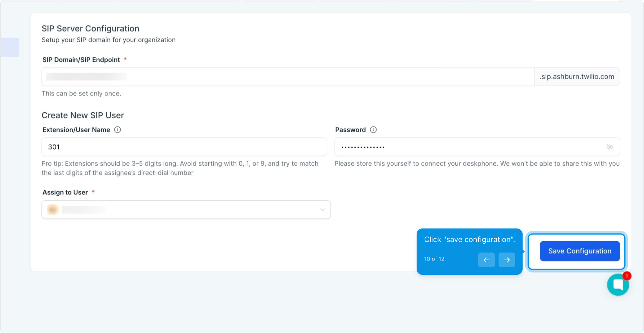
Task: Expand the Assign to User chevron
Action: 322,210
